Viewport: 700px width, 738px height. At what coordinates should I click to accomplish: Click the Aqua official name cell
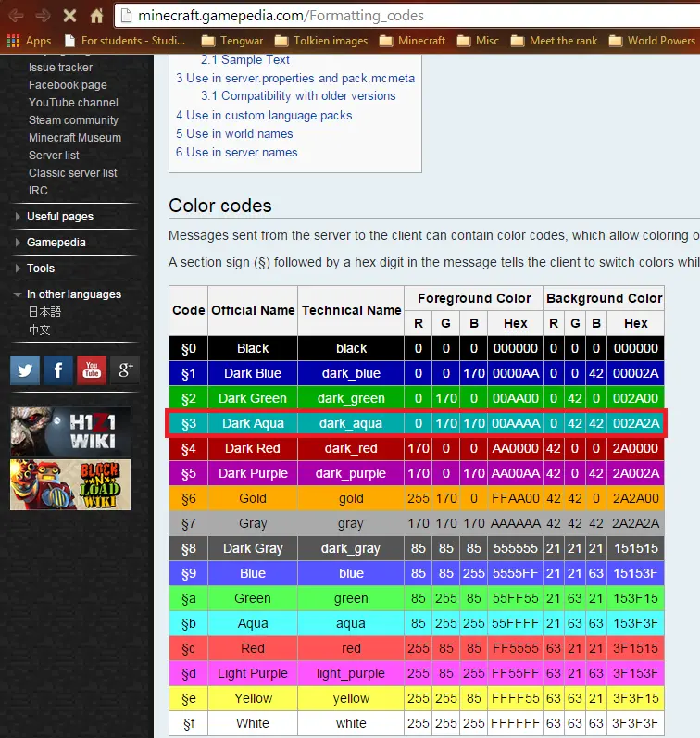253,623
